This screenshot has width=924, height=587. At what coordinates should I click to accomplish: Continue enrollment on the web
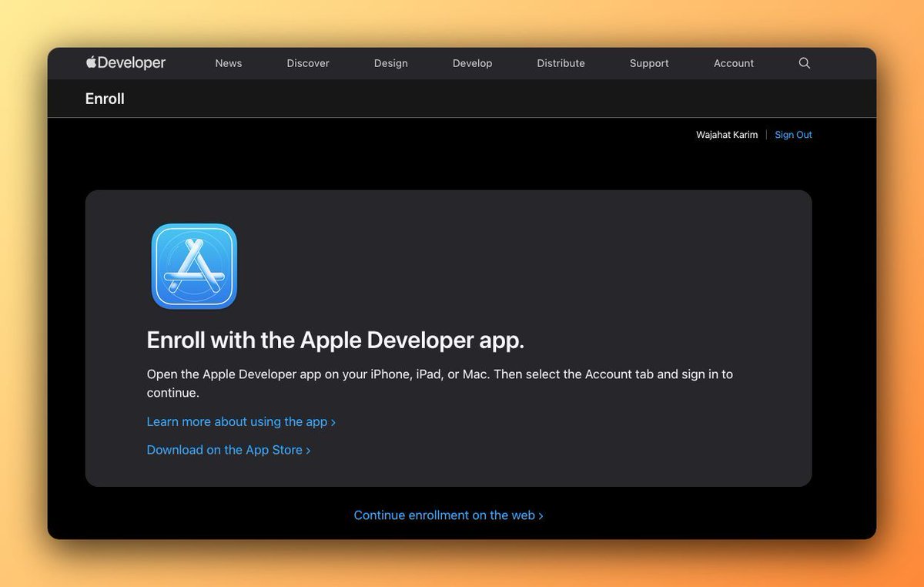click(x=443, y=515)
